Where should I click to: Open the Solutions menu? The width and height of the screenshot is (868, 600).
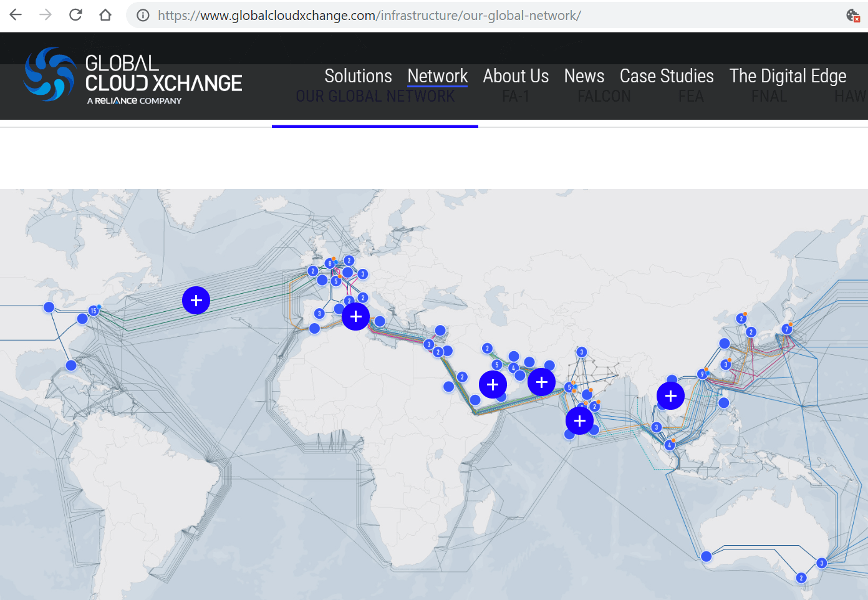pyautogui.click(x=358, y=75)
